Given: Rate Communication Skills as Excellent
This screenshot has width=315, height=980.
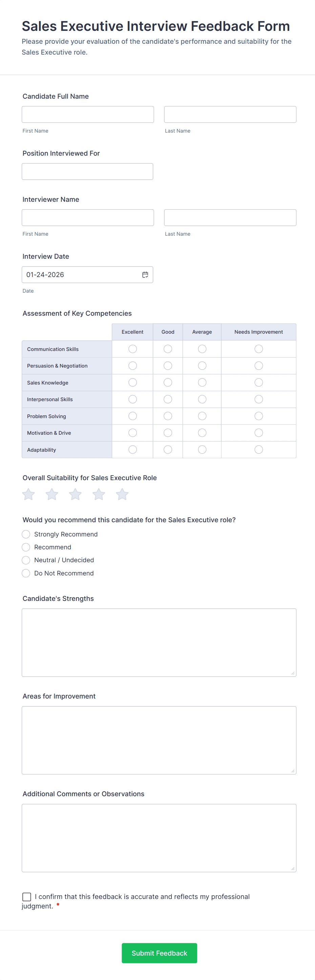Looking at the screenshot, I should pyautogui.click(x=132, y=349).
